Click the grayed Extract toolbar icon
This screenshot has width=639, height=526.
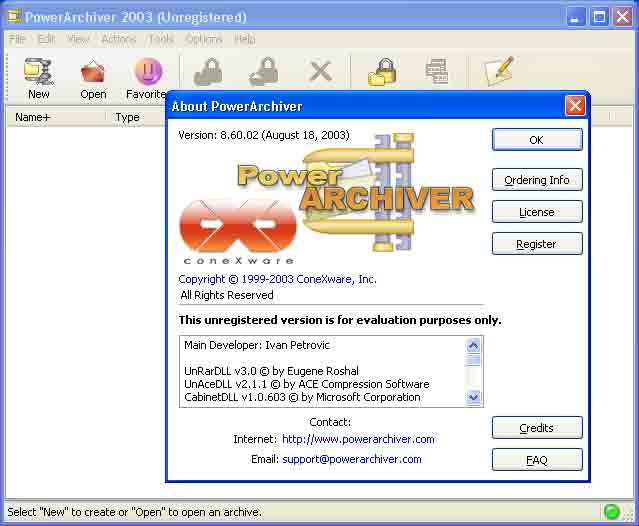264,72
